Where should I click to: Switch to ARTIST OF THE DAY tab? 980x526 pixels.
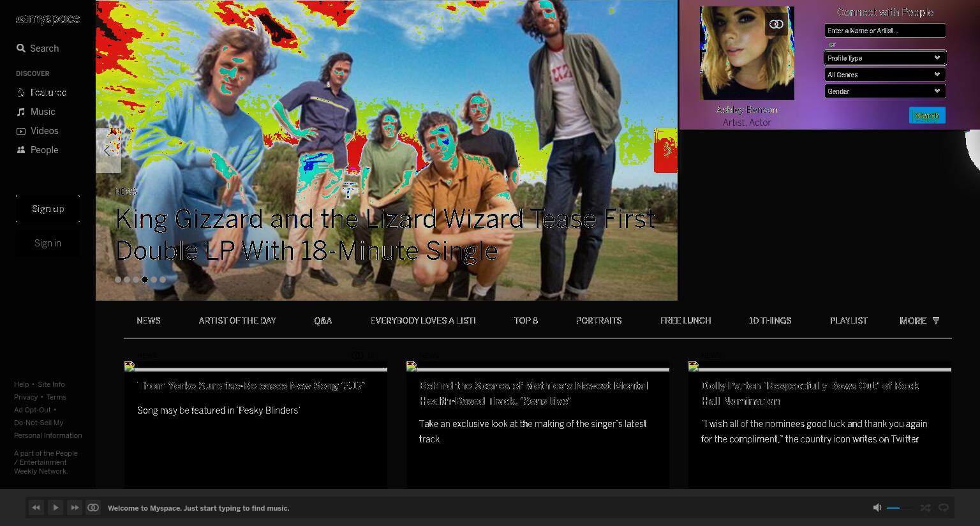237,321
